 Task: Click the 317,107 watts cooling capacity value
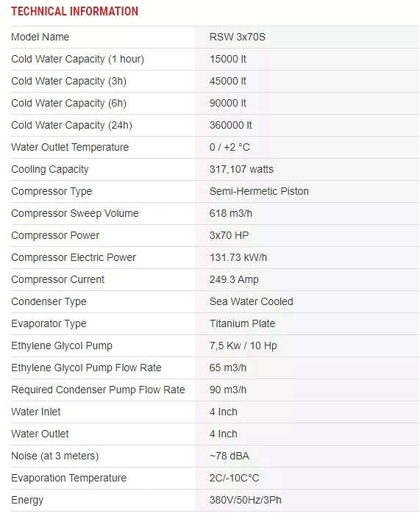241,169
